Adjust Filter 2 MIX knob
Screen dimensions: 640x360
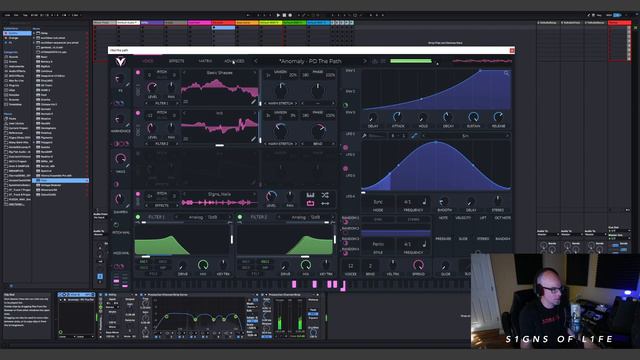coord(305,265)
